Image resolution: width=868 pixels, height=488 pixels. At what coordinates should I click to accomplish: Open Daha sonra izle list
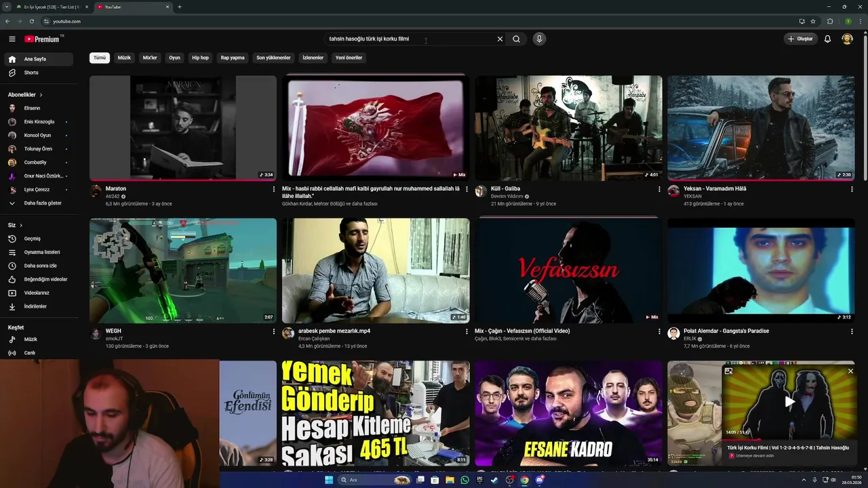[37, 266]
